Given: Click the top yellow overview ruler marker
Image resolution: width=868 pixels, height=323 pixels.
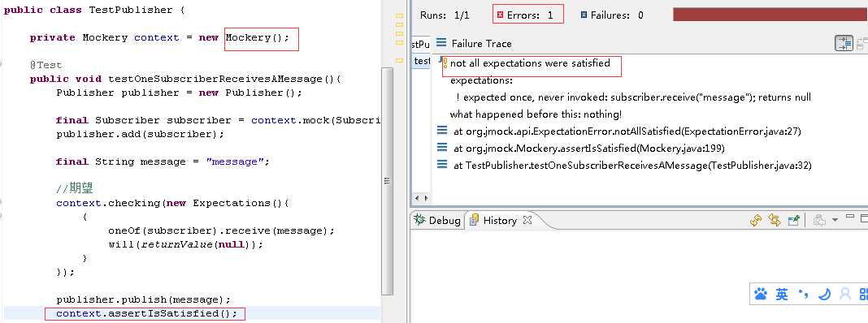Looking at the screenshot, I should click(x=400, y=17).
